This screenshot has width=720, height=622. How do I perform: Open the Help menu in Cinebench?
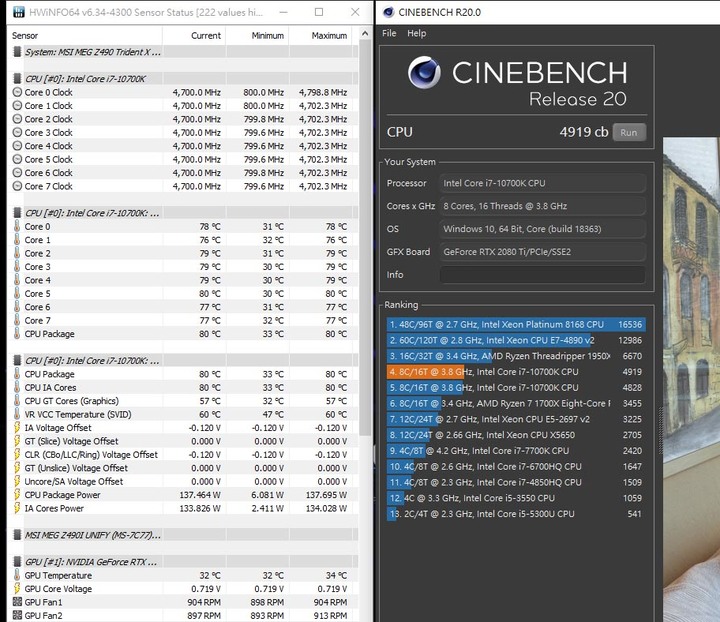tap(416, 33)
